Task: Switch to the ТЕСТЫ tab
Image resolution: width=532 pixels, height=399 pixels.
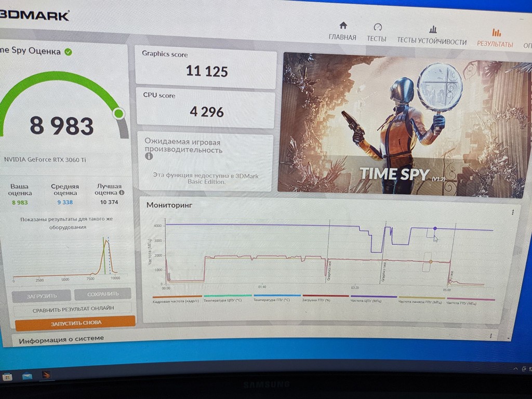Action: point(377,33)
